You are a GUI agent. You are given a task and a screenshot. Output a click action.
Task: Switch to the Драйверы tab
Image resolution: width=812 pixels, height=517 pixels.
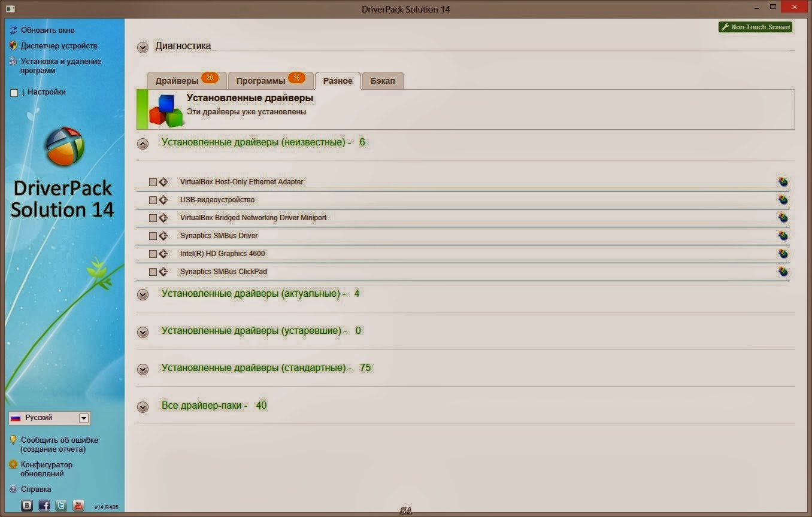click(187, 81)
